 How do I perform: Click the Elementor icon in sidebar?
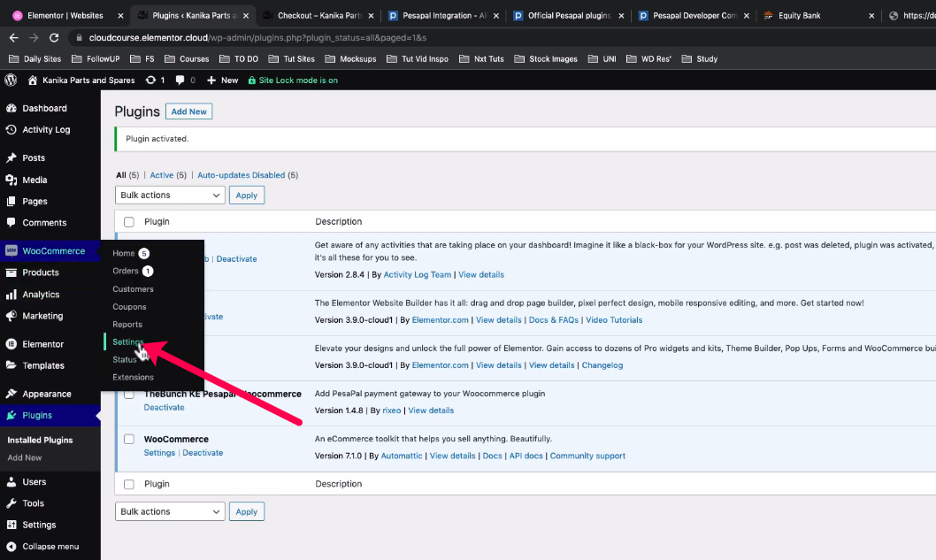(12, 343)
